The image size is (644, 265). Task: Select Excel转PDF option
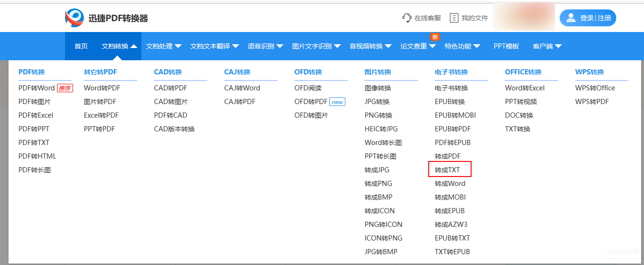101,115
